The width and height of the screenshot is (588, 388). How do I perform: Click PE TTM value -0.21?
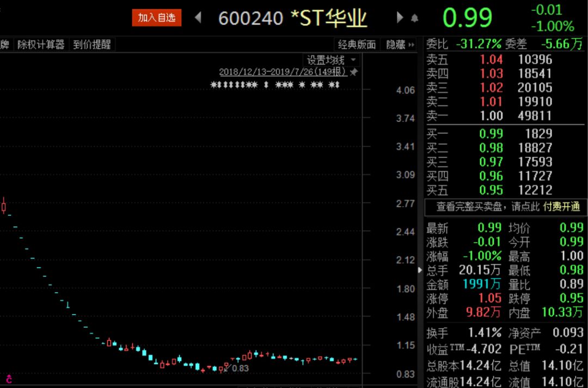(x=569, y=349)
